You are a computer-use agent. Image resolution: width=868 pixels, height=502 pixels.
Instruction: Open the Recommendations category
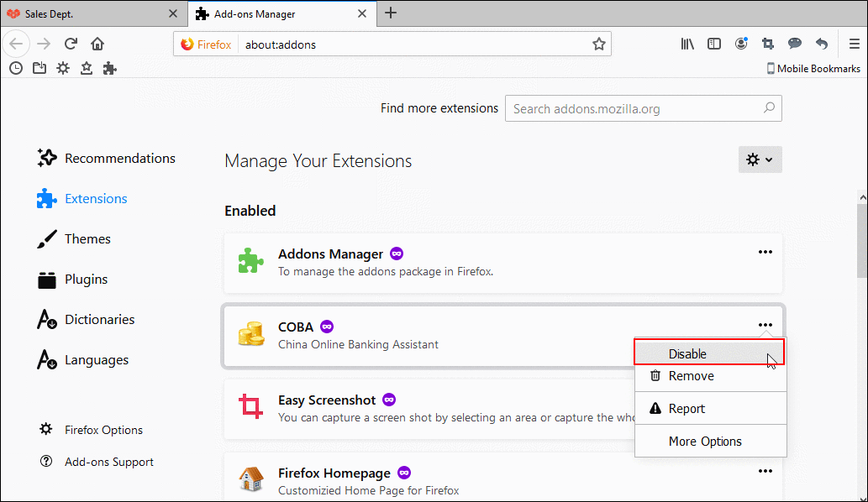click(106, 158)
